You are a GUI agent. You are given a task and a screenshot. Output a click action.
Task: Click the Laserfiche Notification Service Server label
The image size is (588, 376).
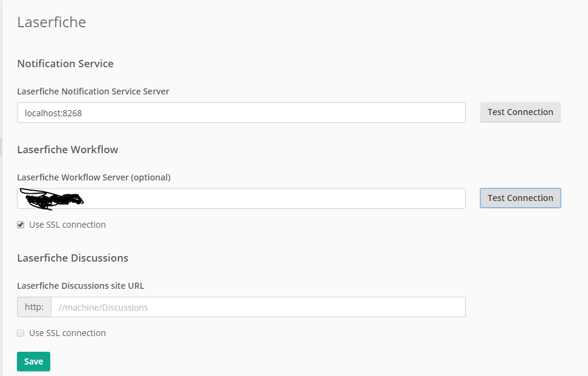pos(93,91)
